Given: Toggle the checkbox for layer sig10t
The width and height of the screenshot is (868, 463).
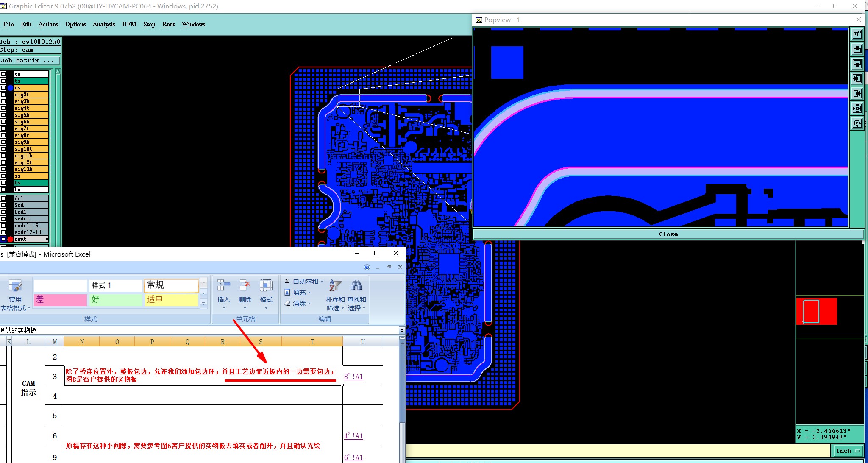Looking at the screenshot, I should point(3,149).
